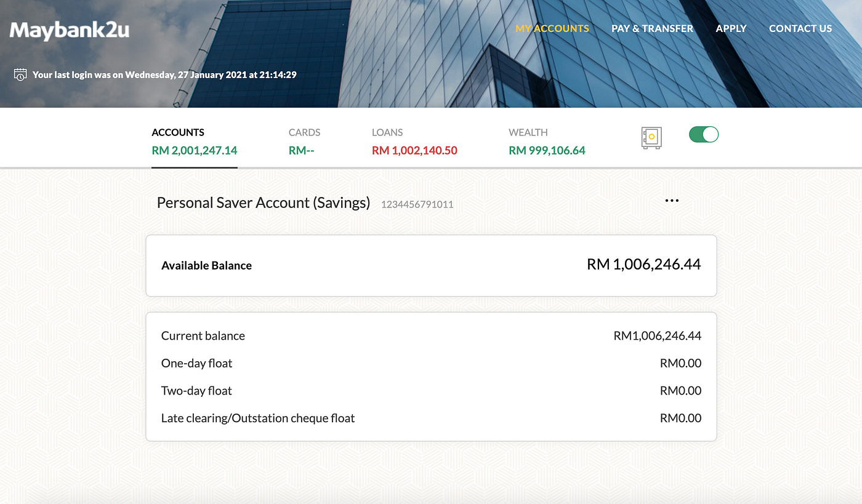Click Personal Saver Account (Savings) title

(264, 202)
